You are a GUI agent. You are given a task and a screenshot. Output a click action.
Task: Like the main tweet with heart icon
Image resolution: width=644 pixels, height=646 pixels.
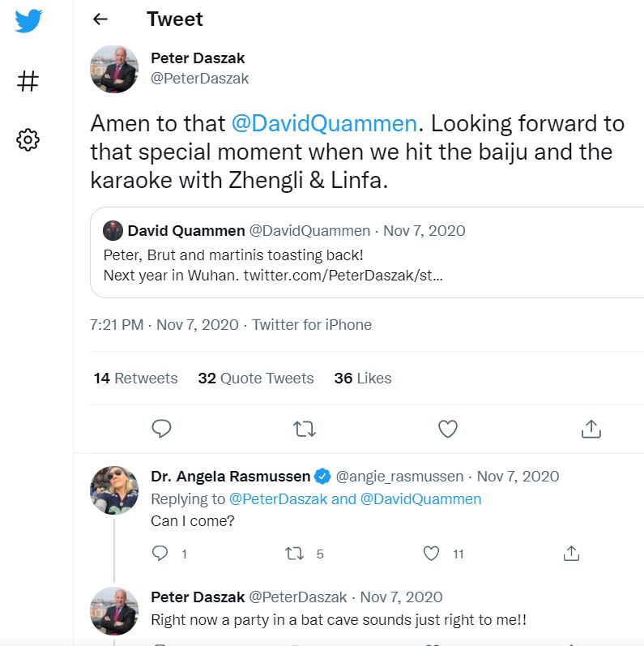click(x=448, y=429)
